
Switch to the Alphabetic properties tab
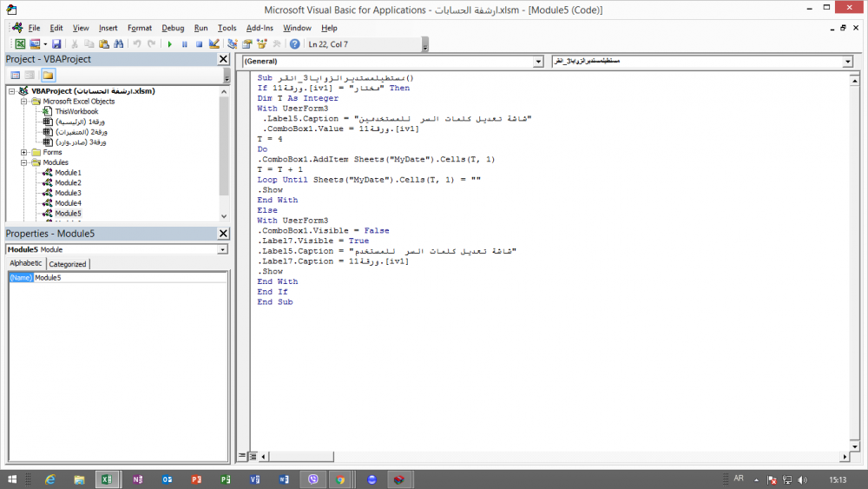[25, 263]
